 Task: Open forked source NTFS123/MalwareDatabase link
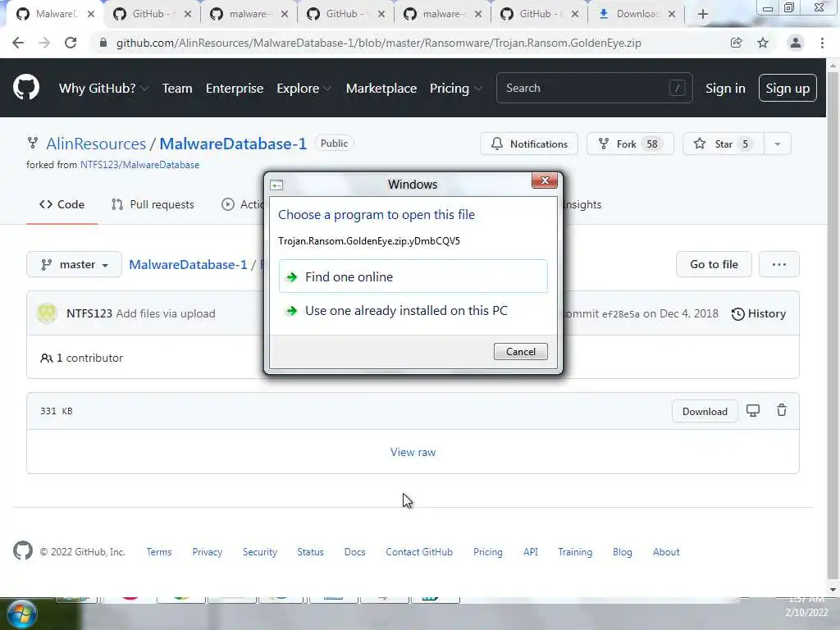(x=139, y=165)
